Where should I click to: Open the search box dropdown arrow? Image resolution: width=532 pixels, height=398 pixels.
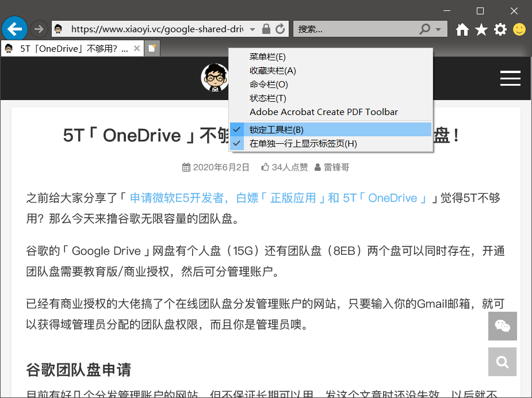coord(439,28)
